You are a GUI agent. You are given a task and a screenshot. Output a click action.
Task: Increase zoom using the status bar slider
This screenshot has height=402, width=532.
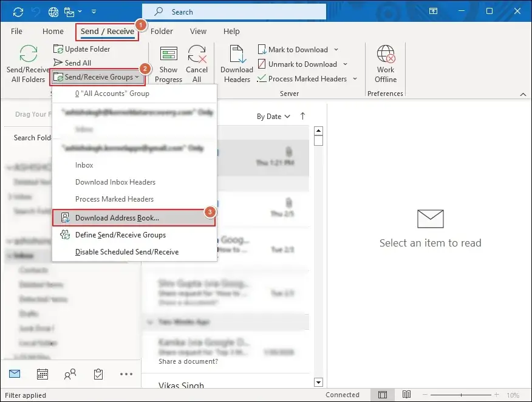(x=496, y=395)
